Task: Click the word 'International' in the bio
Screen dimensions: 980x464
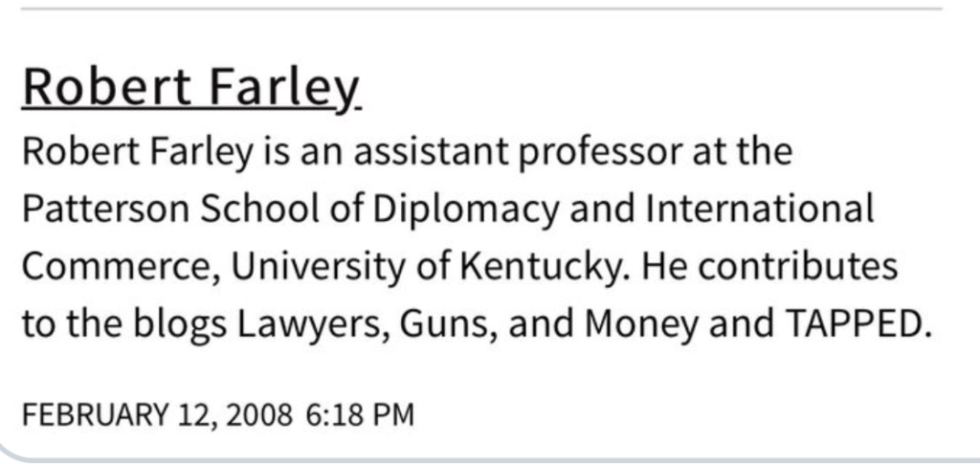Action: 759,209
